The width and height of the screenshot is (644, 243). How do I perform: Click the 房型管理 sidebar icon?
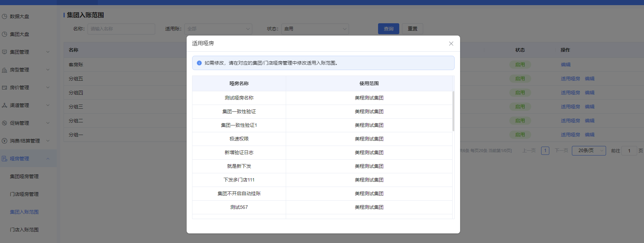[4, 70]
